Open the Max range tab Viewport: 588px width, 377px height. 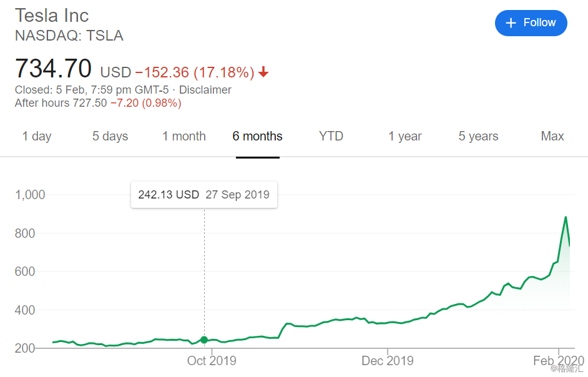552,136
